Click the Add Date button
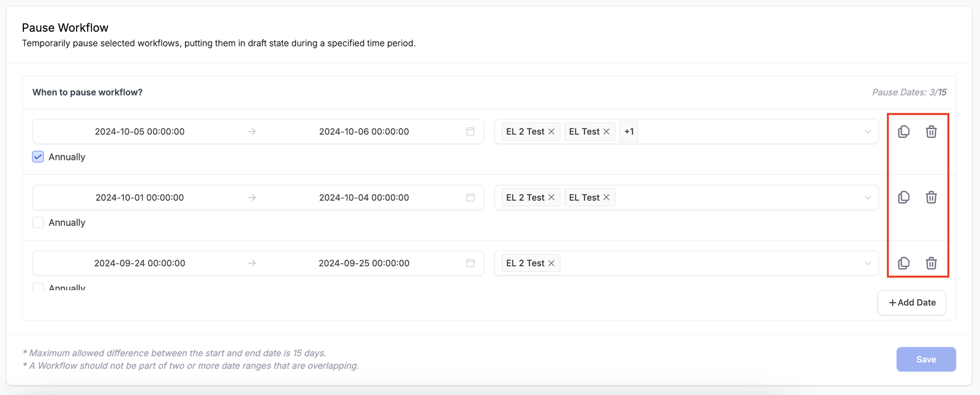The height and width of the screenshot is (395, 980). [911, 303]
